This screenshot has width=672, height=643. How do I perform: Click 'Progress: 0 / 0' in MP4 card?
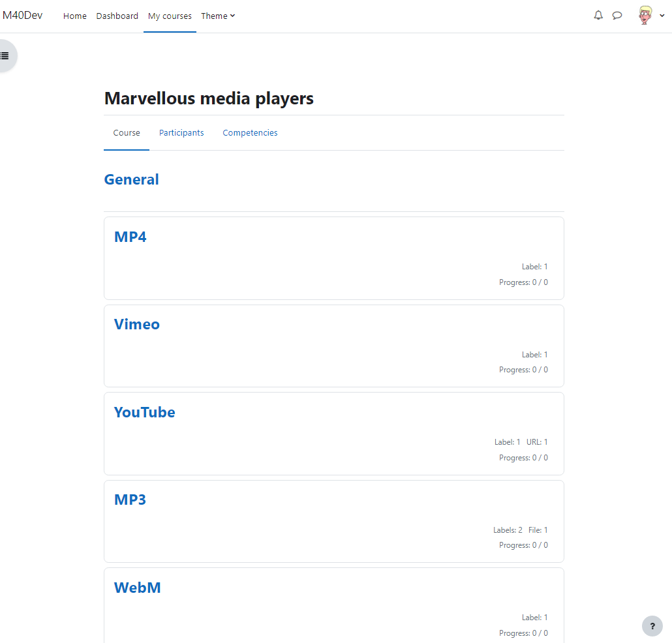click(x=523, y=282)
